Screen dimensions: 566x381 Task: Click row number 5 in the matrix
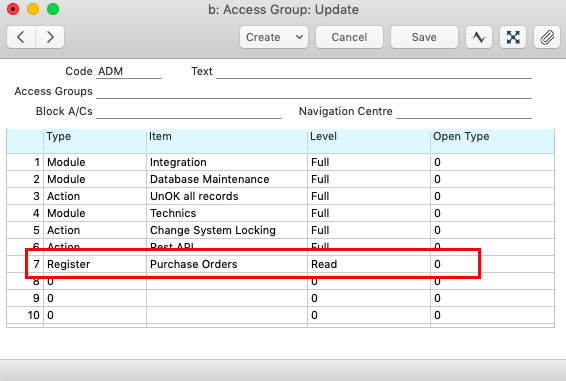(x=36, y=230)
